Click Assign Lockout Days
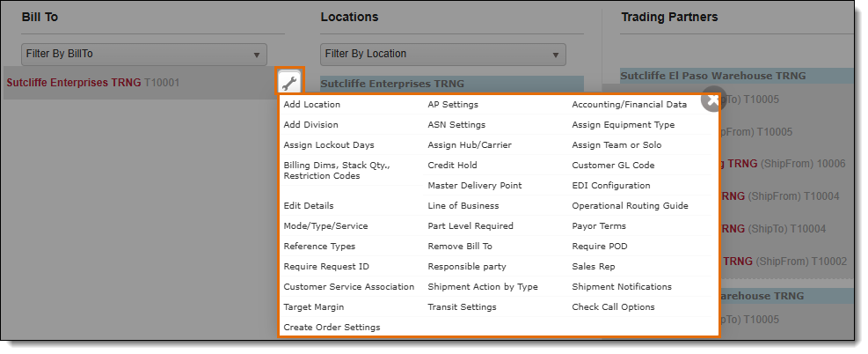 [328, 145]
